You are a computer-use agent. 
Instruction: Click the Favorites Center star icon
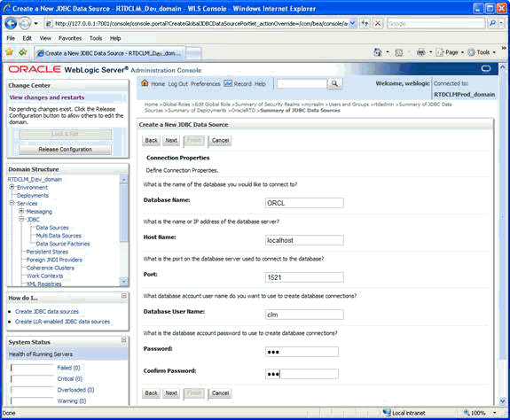click(10, 52)
